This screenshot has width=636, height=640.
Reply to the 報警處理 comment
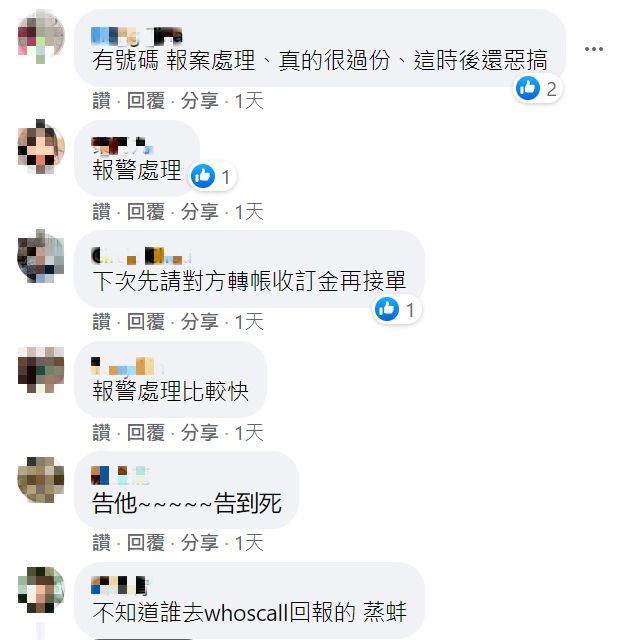coord(146,211)
